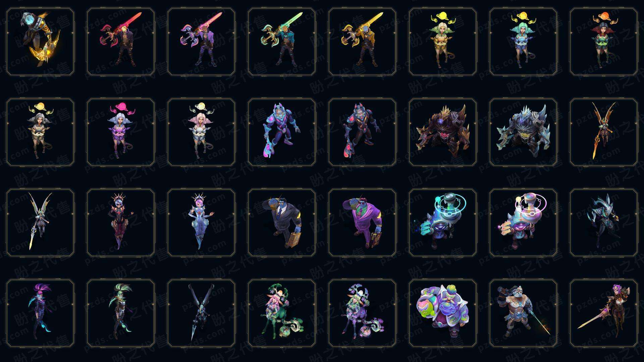
Task: Select the brown spiked golem skin
Action: (443, 132)
